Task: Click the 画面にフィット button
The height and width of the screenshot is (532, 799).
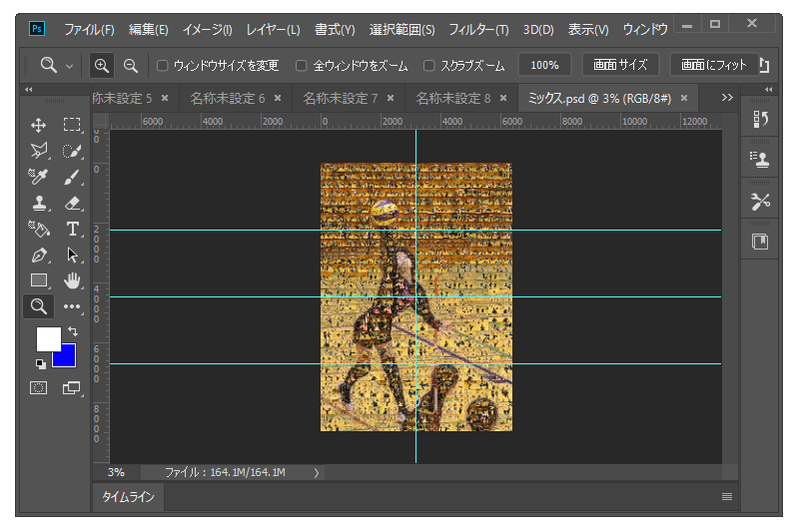Action: point(713,65)
